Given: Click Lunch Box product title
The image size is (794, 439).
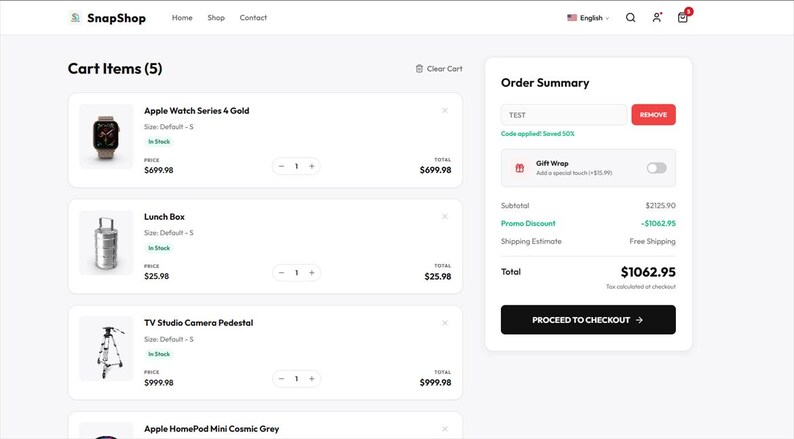Looking at the screenshot, I should point(164,217).
